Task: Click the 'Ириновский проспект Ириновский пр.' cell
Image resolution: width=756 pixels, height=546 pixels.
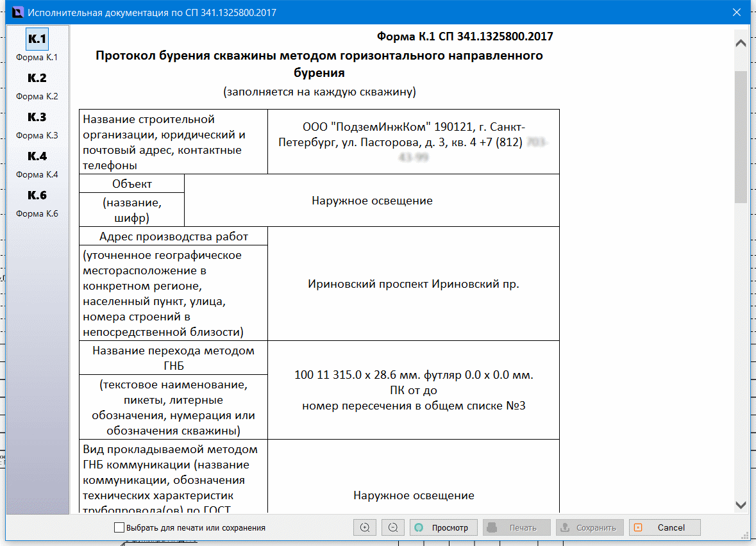Action: pyautogui.click(x=414, y=284)
